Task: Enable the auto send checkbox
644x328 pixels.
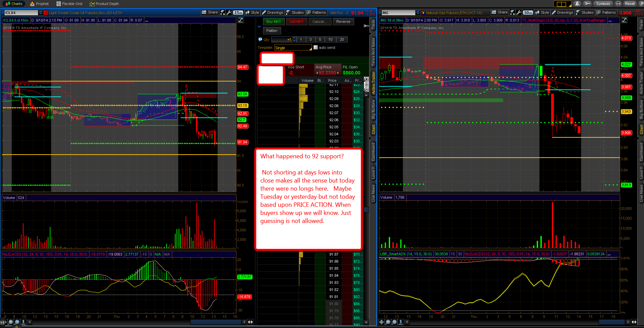Action: pyautogui.click(x=315, y=47)
